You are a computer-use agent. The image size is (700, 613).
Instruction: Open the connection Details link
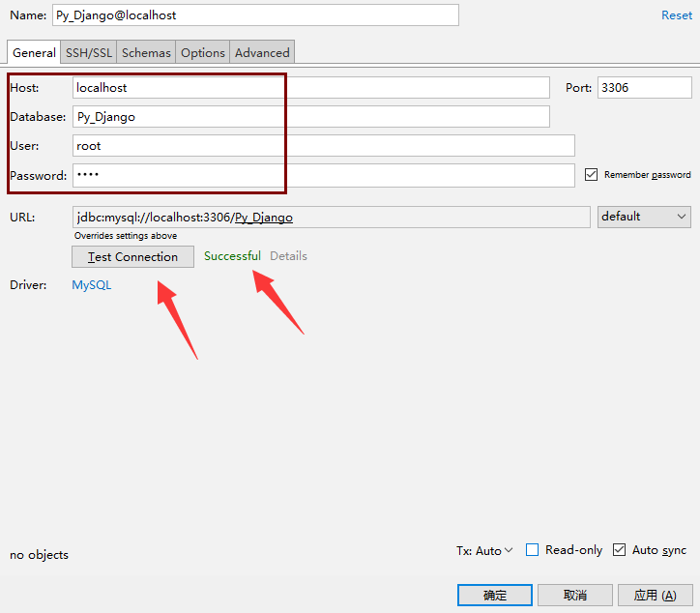[x=288, y=256]
